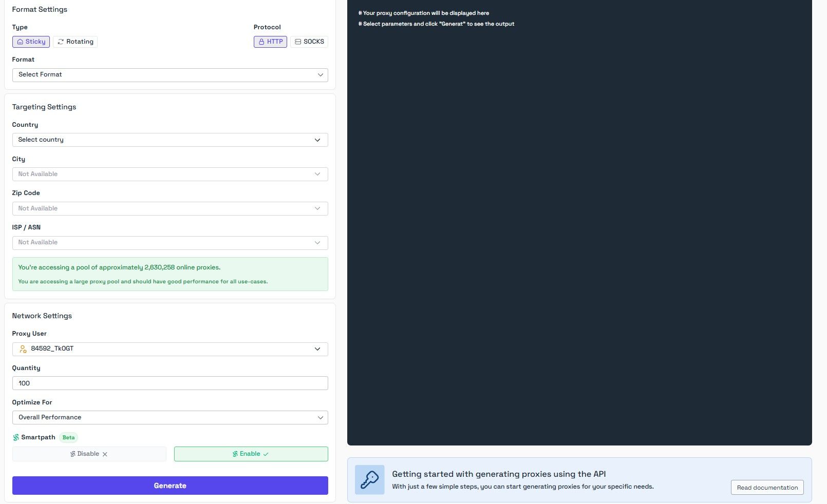Click the user icon next to 84592_TkOGT
827x504 pixels.
[22, 349]
